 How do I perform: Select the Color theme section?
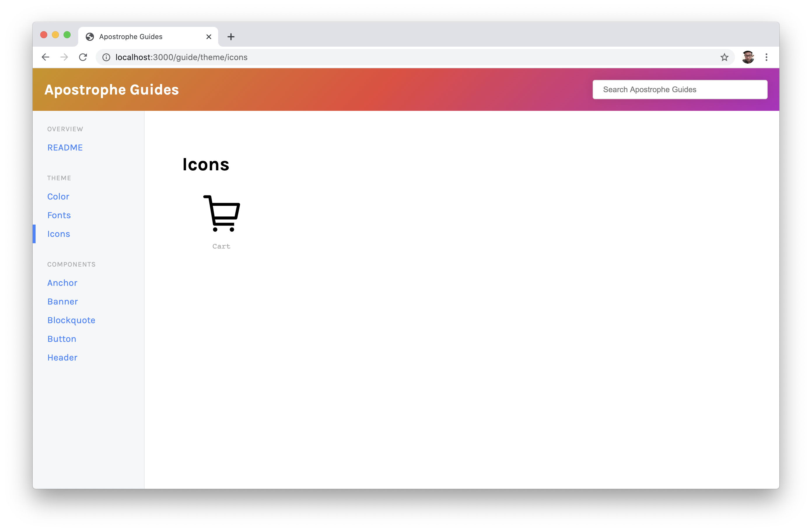58,196
